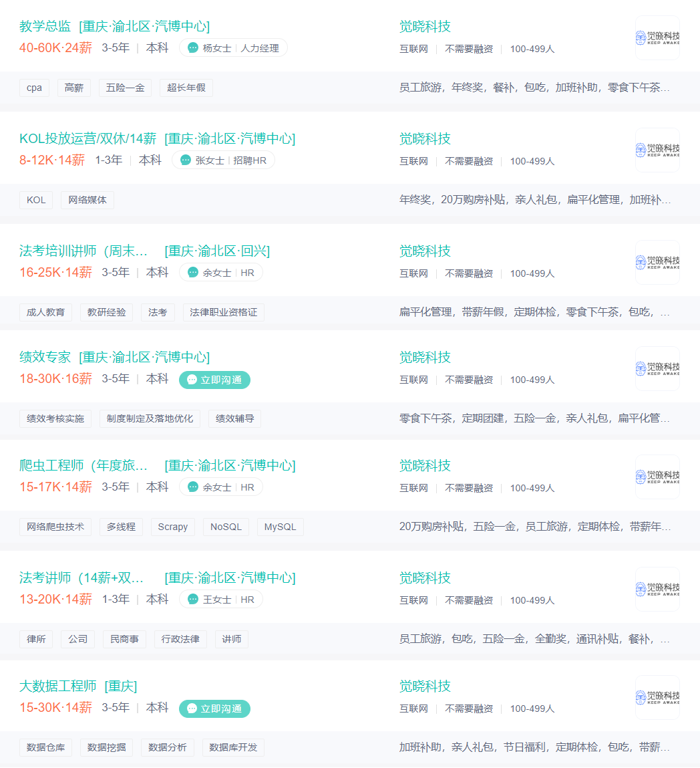Viewport: 700px width, 768px height.
Task: Open 觉晓科技 logo beside KOL投放运营 job
Action: pyautogui.click(x=657, y=150)
